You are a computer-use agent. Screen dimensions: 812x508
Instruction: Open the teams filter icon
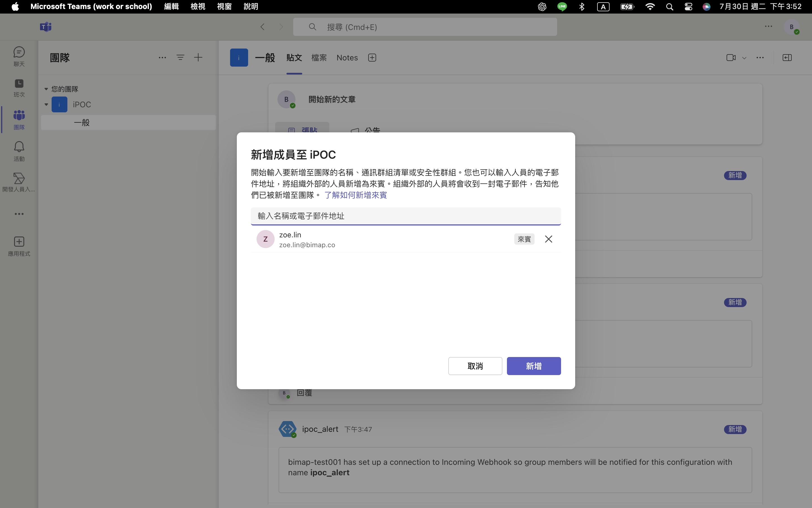[x=180, y=58]
